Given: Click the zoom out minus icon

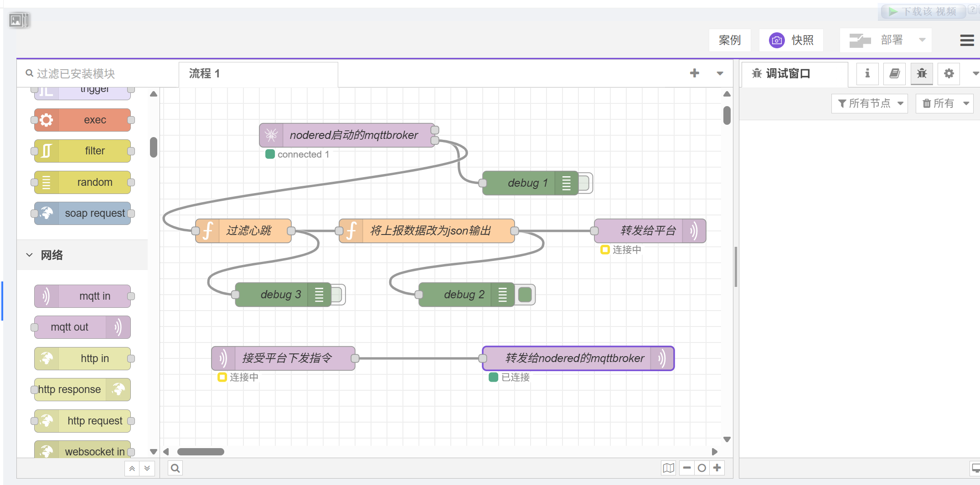Looking at the screenshot, I should [687, 468].
